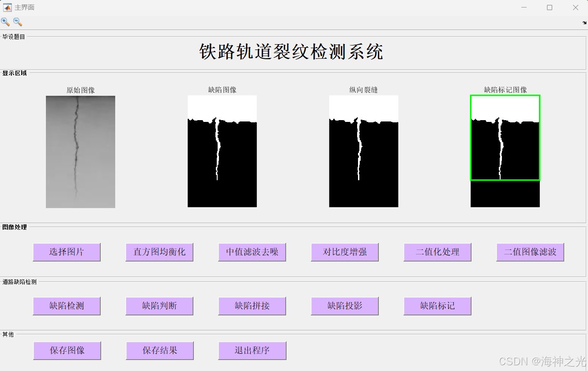This screenshot has height=371, width=588.
Task: Enhance contrast with 对比度增强
Action: (345, 252)
